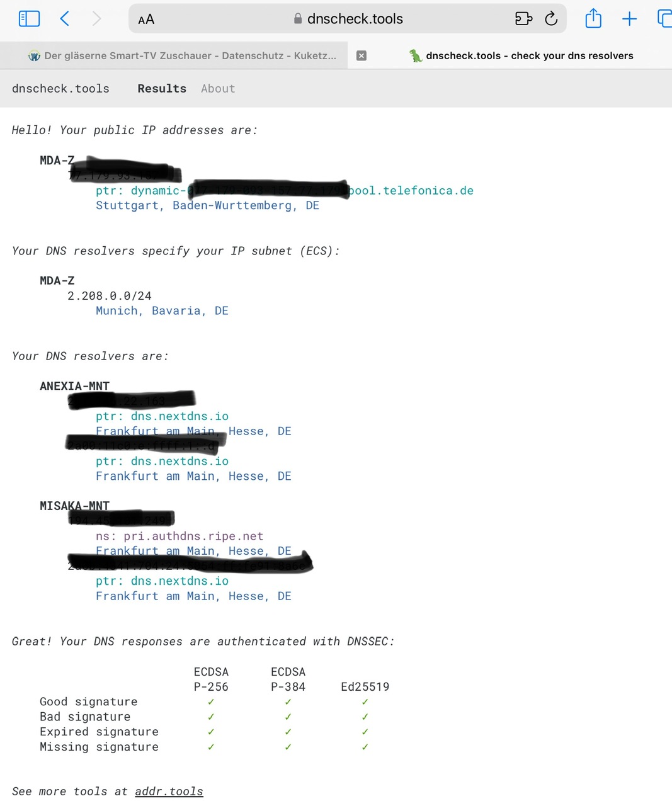The image size is (672, 806).
Task: Open the addr.tools link
Action: coord(169,792)
